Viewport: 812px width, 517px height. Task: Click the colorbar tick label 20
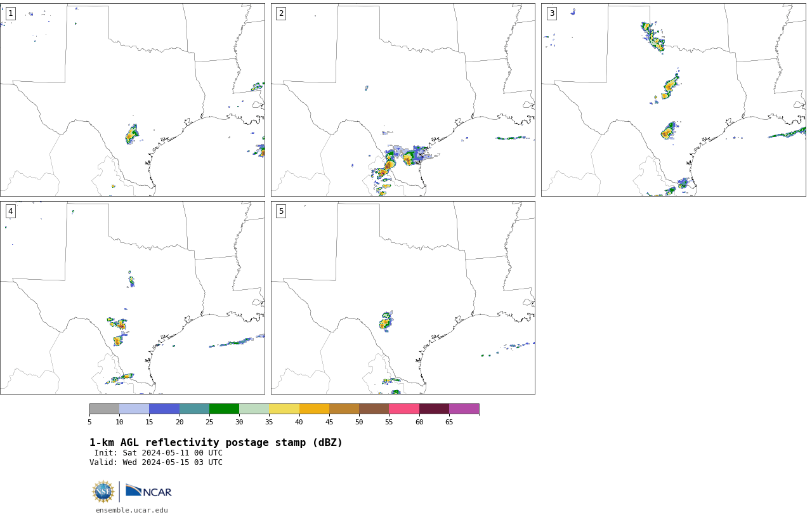[x=180, y=422]
